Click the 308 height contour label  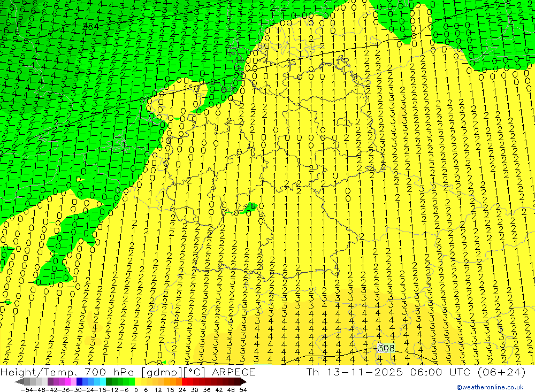[386, 348]
